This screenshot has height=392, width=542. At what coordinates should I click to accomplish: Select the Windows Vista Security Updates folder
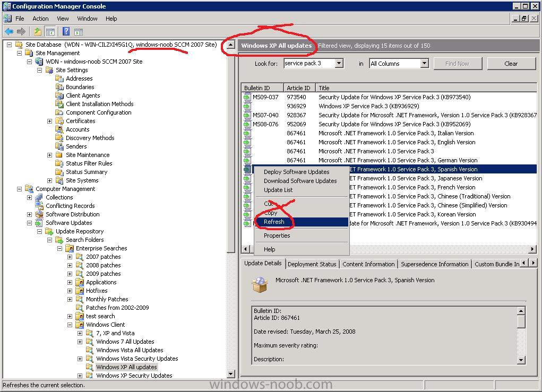pos(137,359)
